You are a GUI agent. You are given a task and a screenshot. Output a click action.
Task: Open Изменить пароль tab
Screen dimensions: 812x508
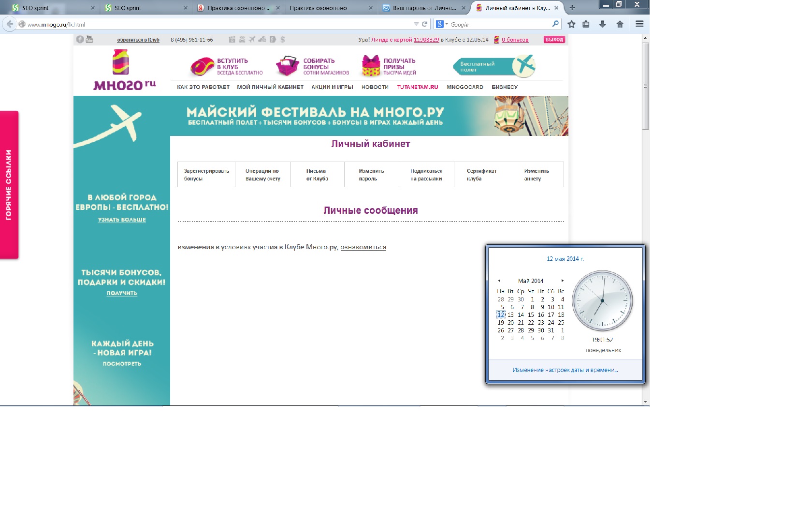[x=372, y=175]
